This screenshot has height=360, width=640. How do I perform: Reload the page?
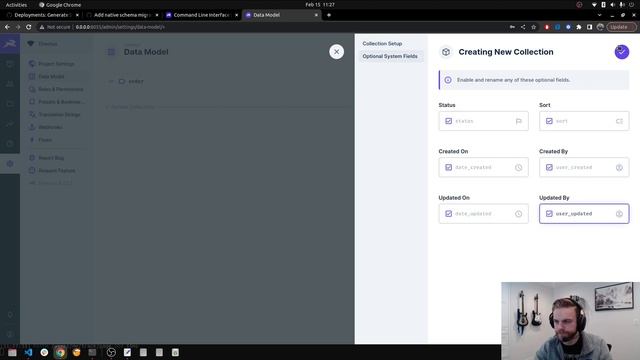(29, 27)
